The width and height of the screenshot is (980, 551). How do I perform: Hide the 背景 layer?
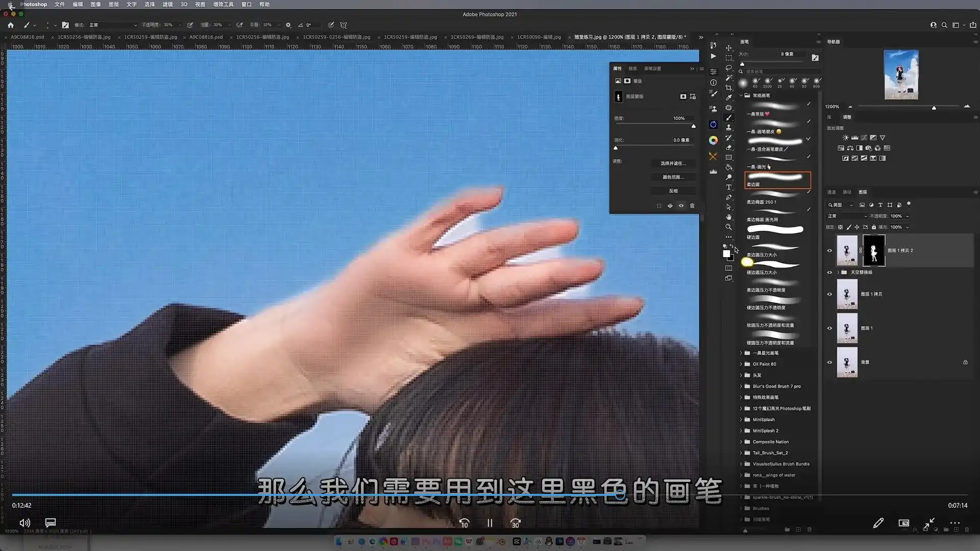click(829, 362)
